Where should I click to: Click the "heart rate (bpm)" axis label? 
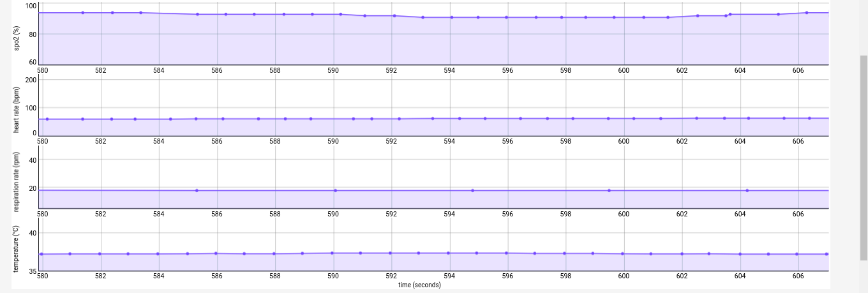(16, 109)
